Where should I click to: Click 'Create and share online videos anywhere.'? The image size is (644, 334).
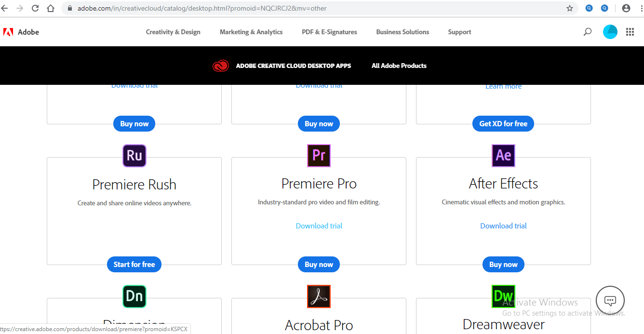(134, 203)
